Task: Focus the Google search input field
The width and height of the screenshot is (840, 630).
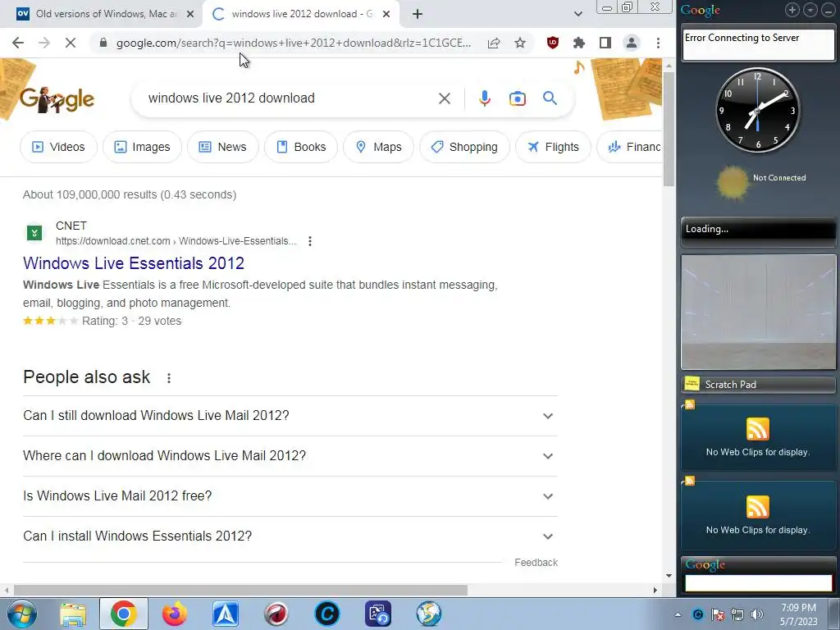Action: tap(290, 98)
